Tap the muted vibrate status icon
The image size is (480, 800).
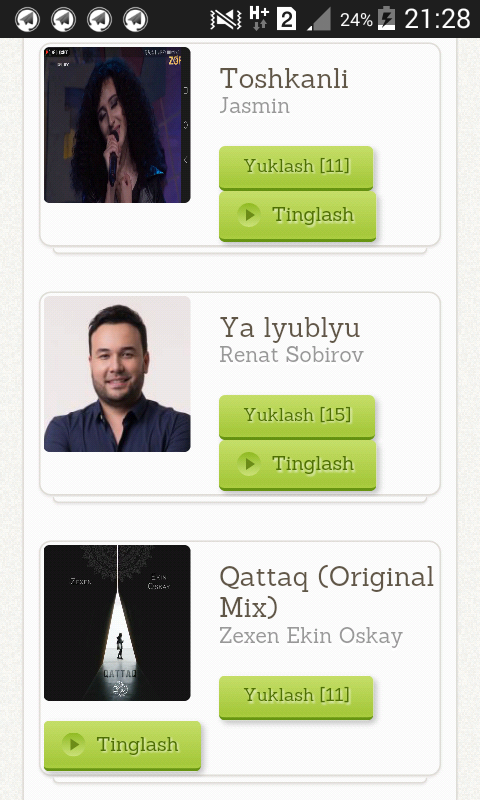pos(226,19)
